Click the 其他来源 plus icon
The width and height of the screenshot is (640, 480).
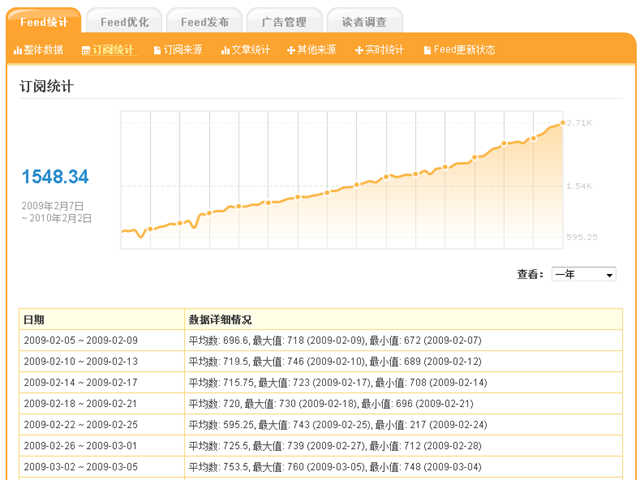[291, 50]
